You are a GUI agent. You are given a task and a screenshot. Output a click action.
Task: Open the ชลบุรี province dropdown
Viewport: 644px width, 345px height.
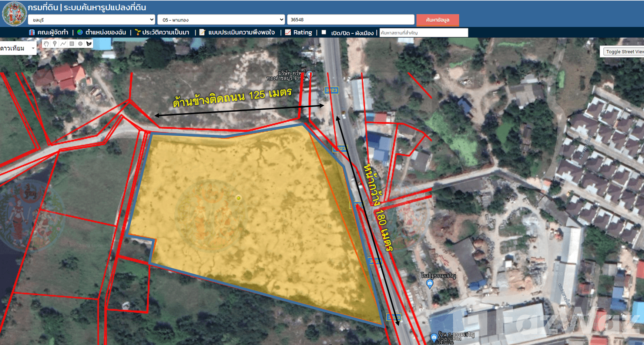91,20
